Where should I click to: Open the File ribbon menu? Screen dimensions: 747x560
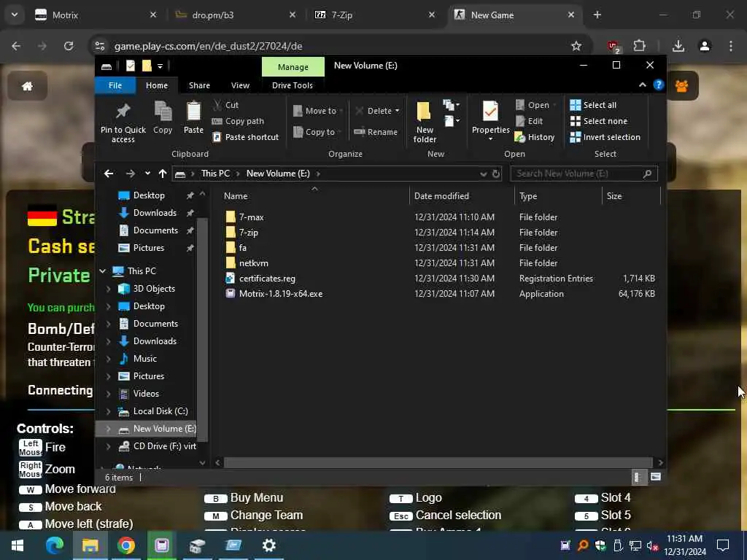[115, 85]
